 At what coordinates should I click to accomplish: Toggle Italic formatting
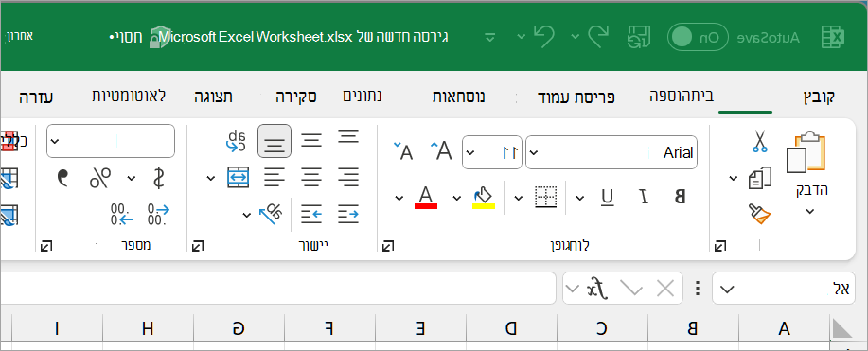645,197
